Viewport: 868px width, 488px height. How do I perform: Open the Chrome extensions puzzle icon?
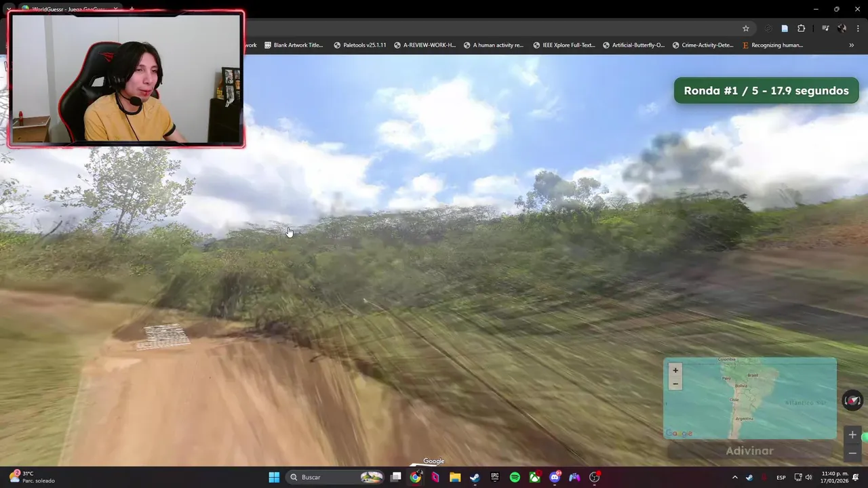pos(801,28)
